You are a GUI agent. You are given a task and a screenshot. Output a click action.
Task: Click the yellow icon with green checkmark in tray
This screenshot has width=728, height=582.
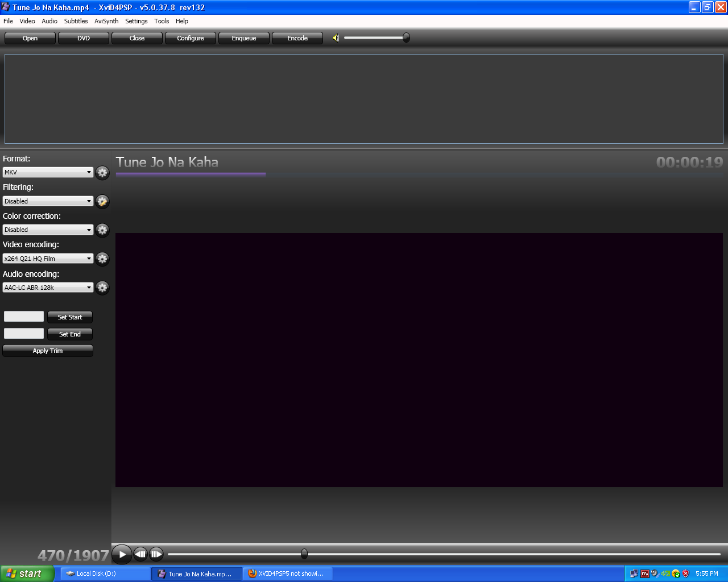click(676, 573)
